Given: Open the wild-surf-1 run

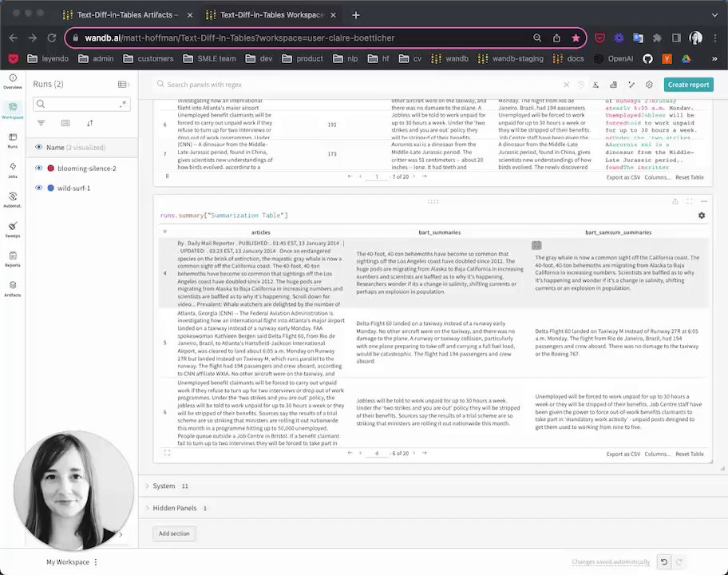Looking at the screenshot, I should (73, 188).
